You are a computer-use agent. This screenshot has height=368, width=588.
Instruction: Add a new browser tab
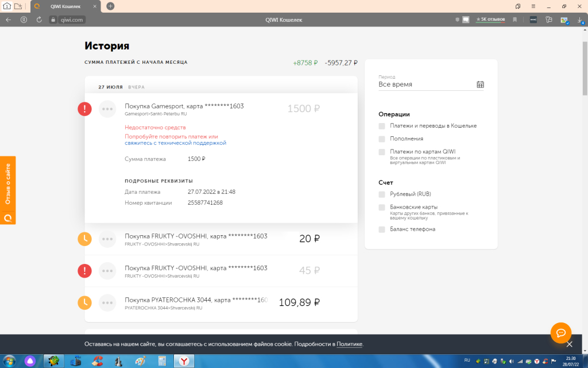[110, 6]
